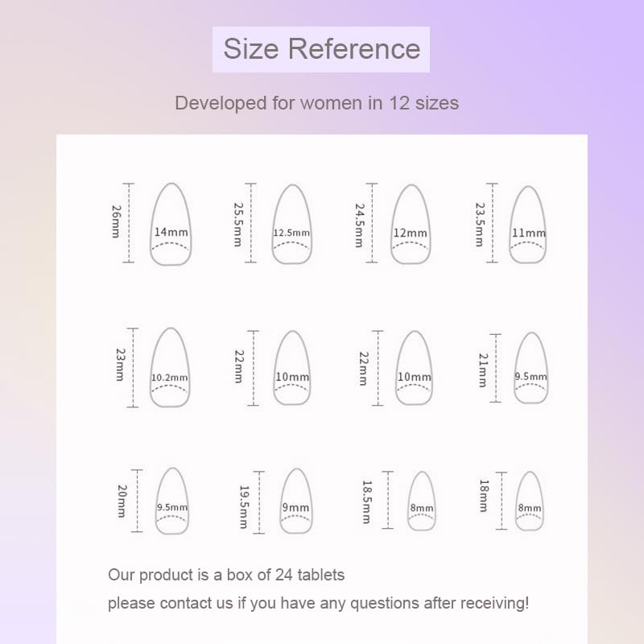Select the 24.5mm length marker

[360, 224]
